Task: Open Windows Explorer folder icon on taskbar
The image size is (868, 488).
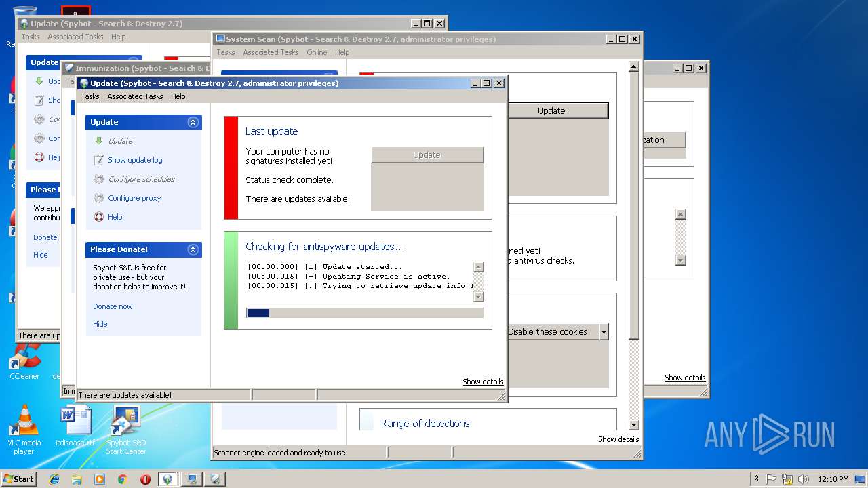Action: coord(77,479)
